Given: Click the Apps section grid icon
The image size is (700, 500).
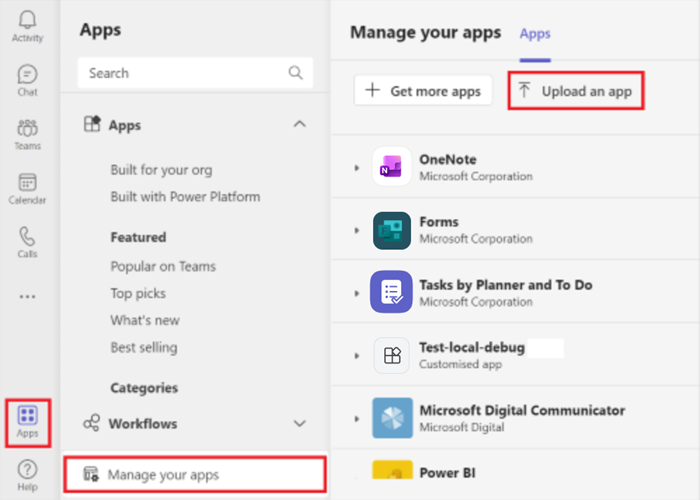Looking at the screenshot, I should [92, 124].
